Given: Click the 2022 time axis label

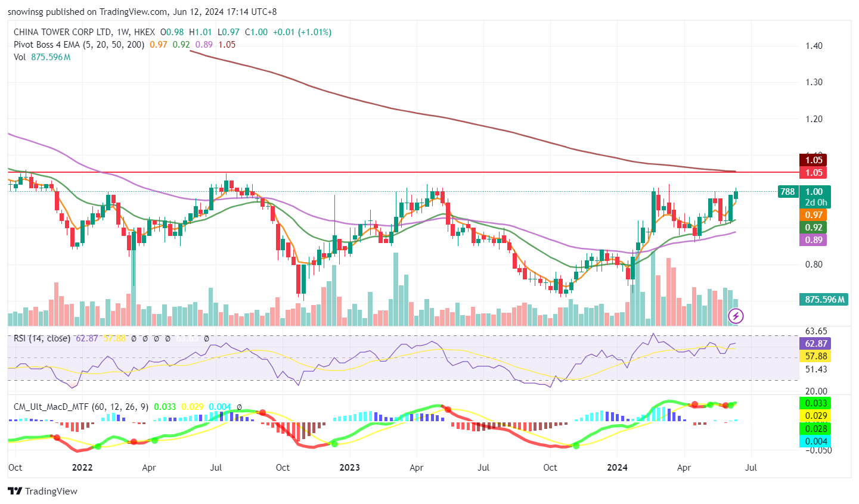Looking at the screenshot, I should click(x=82, y=468).
